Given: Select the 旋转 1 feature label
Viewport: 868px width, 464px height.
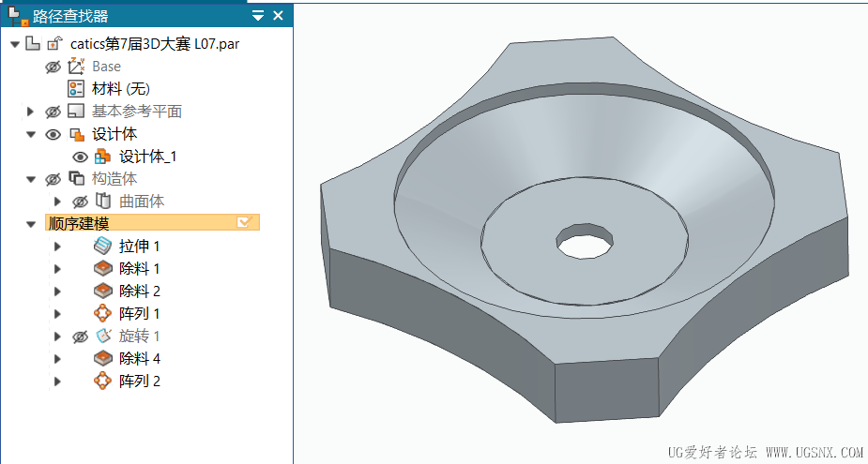Looking at the screenshot, I should click(x=140, y=336).
